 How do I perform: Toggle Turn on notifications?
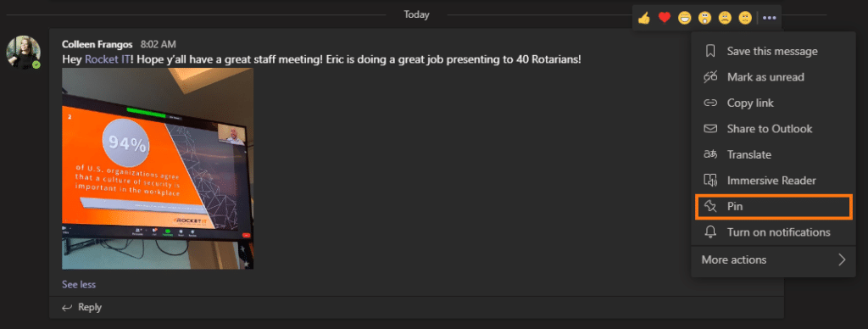click(773, 232)
